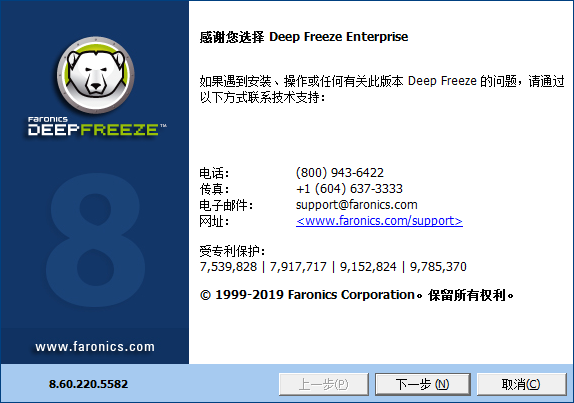The image size is (574, 403).
Task: Click the heading 感谢您选择 Deep Freeze Enterprise
Action: pos(304,37)
